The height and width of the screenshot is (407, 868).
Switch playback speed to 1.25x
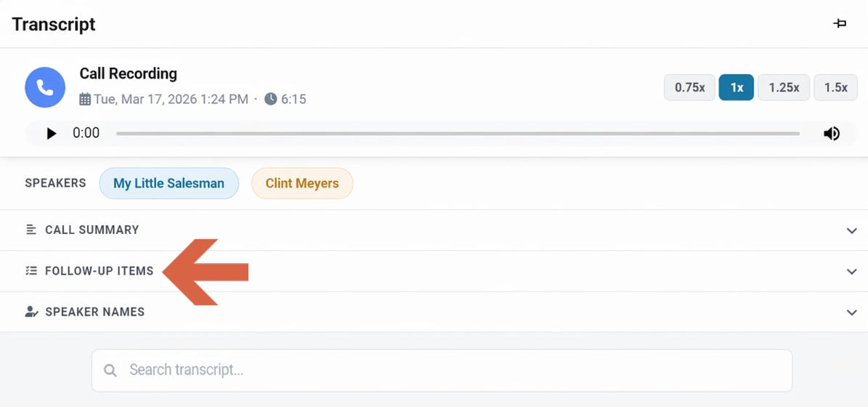pyautogui.click(x=784, y=87)
